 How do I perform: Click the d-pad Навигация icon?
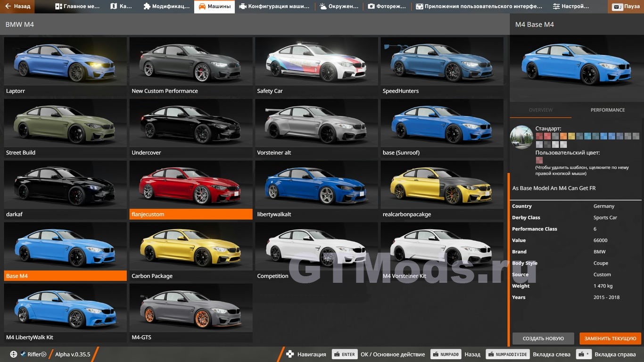coord(290,354)
